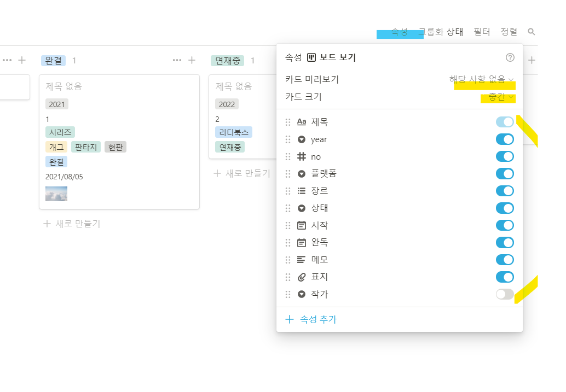Click plus icon next to 완결 column
The image size is (566, 392).
[x=192, y=60]
